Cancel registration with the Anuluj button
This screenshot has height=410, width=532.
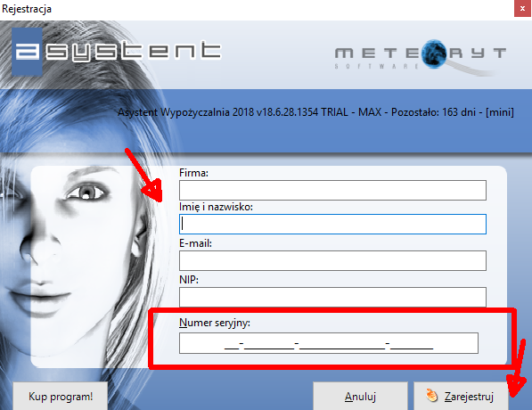pyautogui.click(x=360, y=396)
